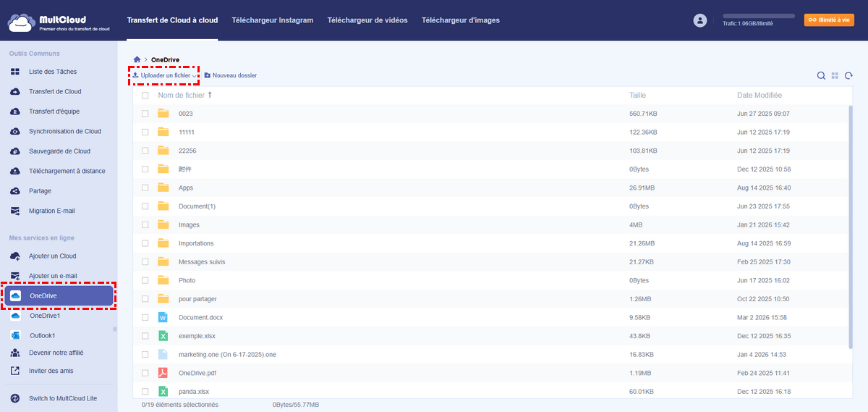The height and width of the screenshot is (412, 868).
Task: Click the OneDrive.pdf PDF file icon
Action: point(163,373)
